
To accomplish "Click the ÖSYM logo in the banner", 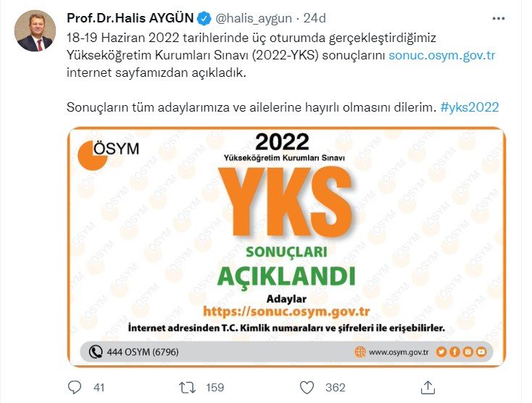I will pos(109,154).
